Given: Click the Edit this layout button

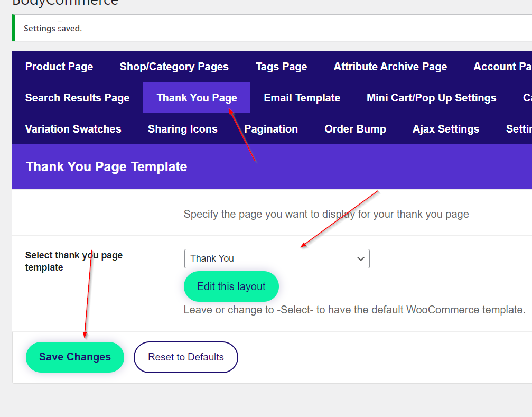Looking at the screenshot, I should point(231,286).
